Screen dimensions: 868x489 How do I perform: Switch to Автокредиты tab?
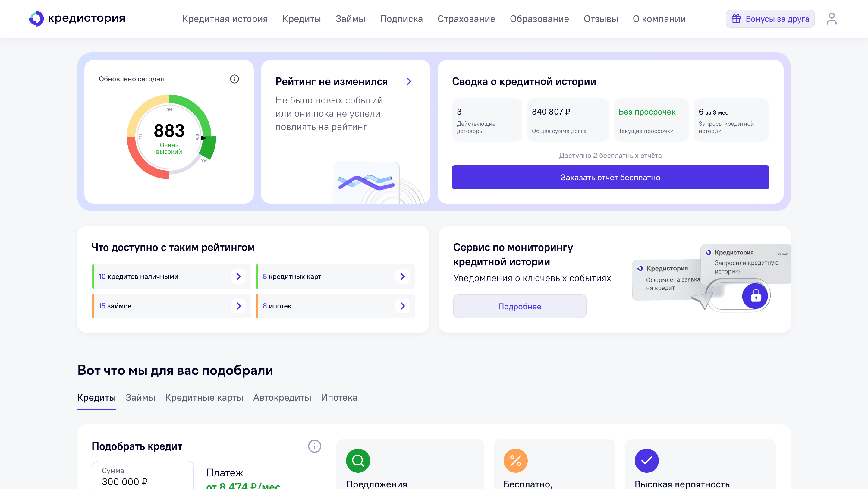[x=282, y=397]
